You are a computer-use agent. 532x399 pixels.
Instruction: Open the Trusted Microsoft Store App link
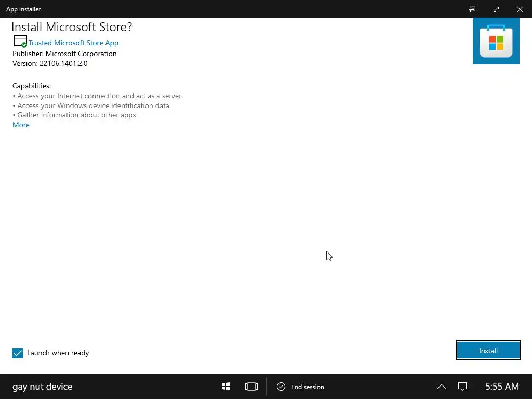(x=73, y=43)
